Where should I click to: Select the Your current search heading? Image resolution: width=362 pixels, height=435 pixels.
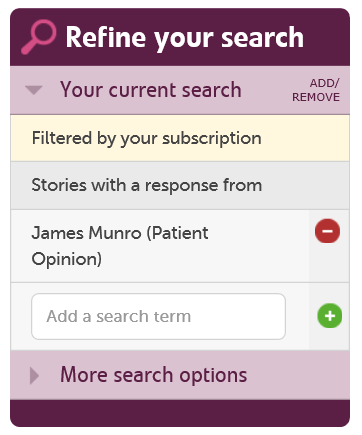pos(151,90)
